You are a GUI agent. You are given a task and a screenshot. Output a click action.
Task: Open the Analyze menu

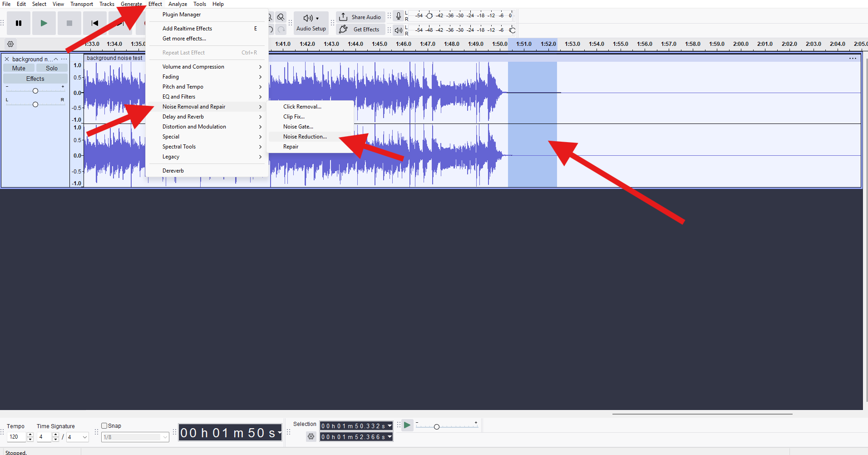coord(178,4)
